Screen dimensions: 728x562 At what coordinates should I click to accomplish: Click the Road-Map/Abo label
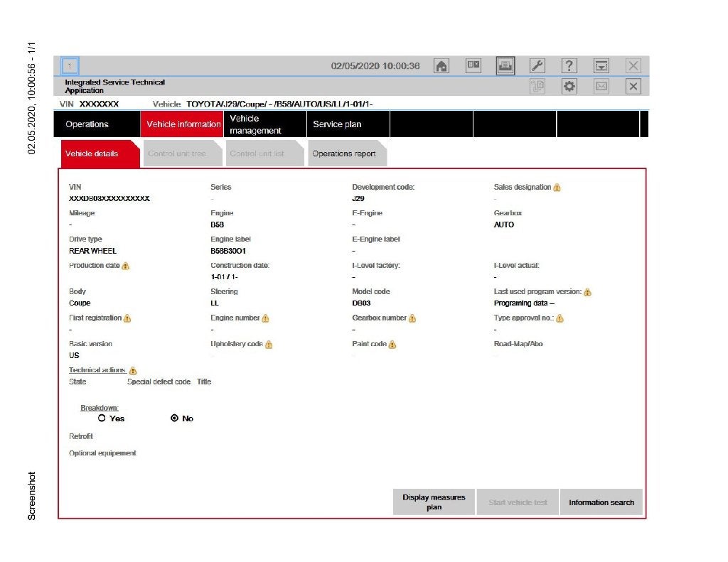(518, 344)
